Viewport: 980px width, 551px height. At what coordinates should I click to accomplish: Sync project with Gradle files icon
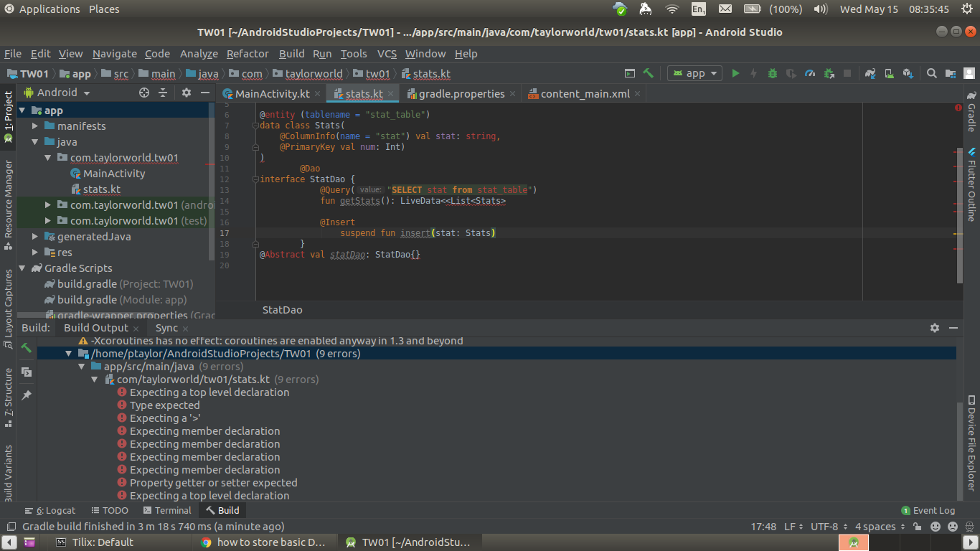[x=870, y=73]
